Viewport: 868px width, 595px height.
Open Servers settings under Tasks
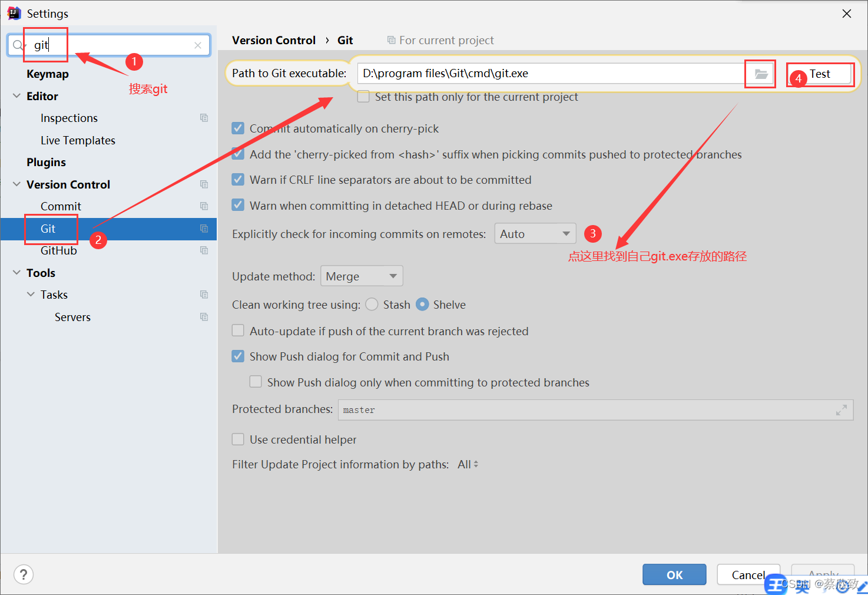(72, 317)
